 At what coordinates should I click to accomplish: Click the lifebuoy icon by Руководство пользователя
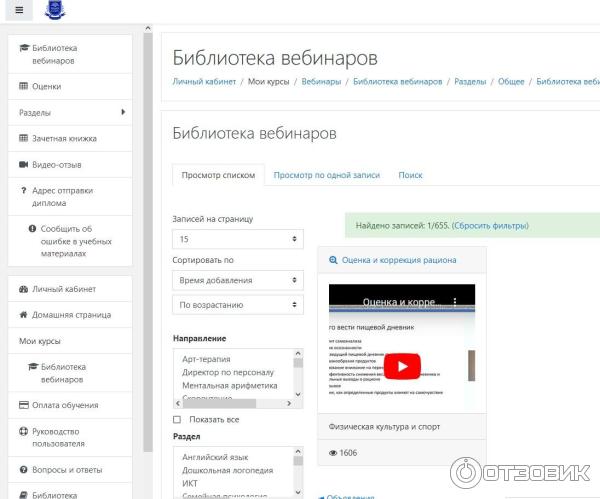coord(24,431)
